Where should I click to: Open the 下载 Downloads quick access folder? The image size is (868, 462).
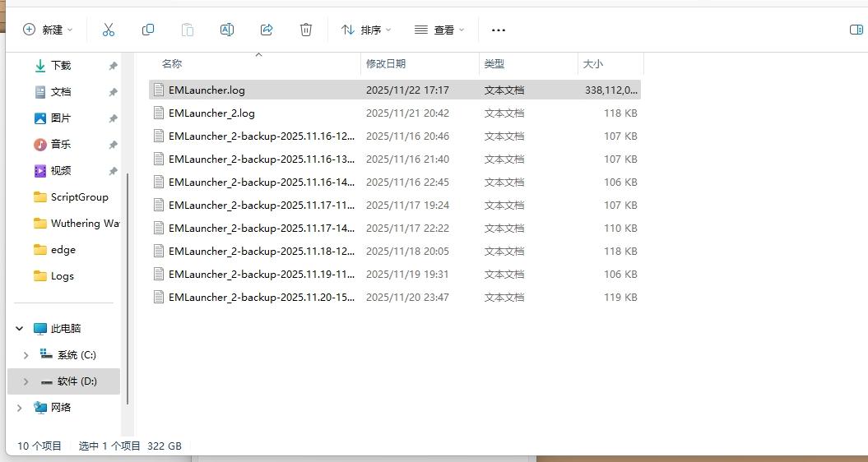[61, 66]
